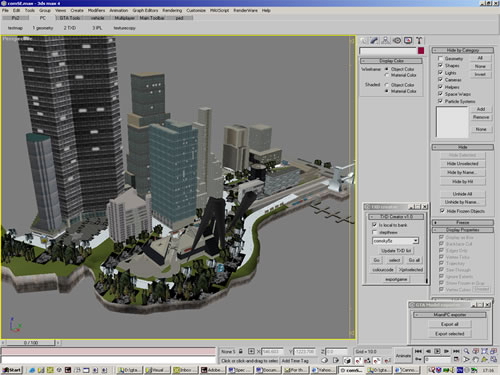Collapse the Display Color rollout

(x=391, y=61)
